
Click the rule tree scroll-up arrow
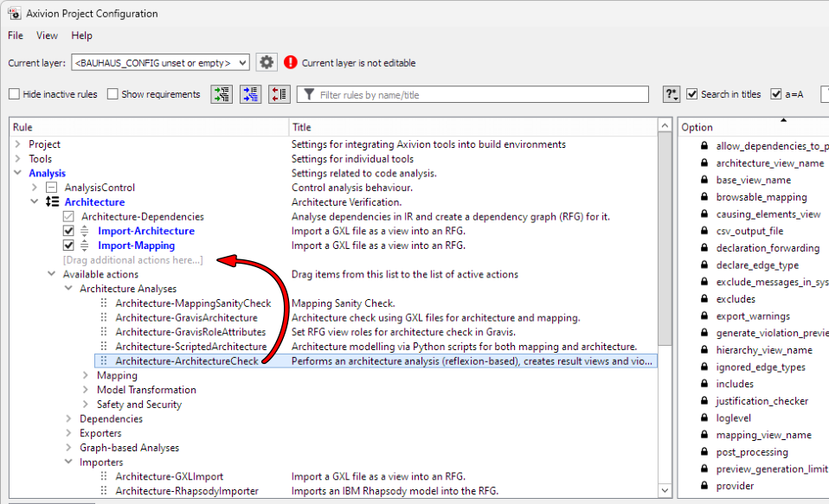[x=665, y=125]
